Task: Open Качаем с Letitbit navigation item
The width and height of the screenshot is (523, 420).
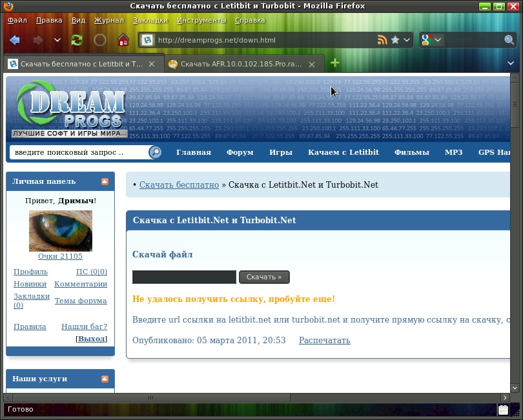Action: click(x=344, y=152)
